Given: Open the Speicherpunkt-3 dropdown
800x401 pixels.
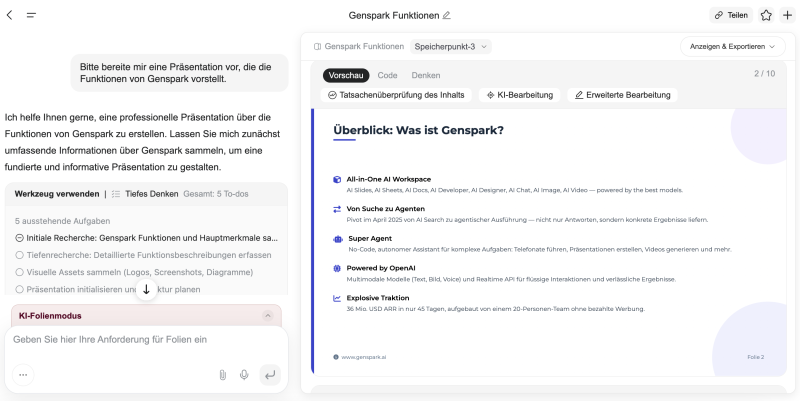Looking at the screenshot, I should [450, 46].
